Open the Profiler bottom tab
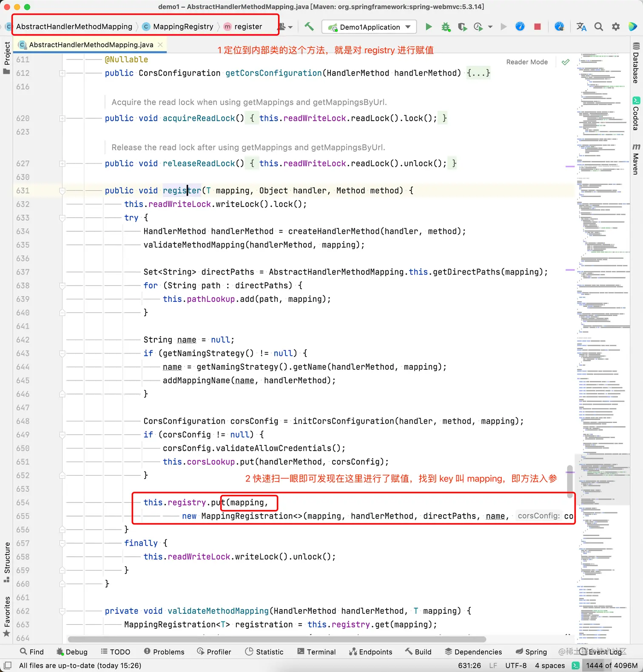This screenshot has width=643, height=672. 214,652
